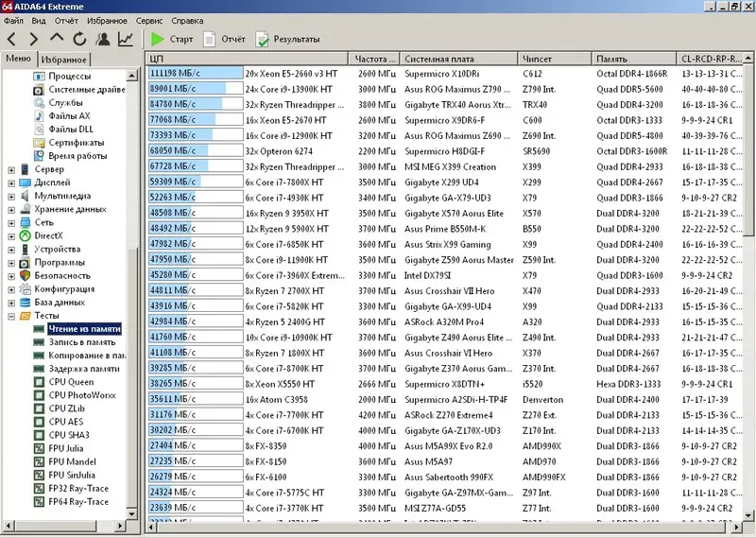Screen dimensions: 756x538
Task: Switch to the Меню tab
Action: pyautogui.click(x=18, y=59)
